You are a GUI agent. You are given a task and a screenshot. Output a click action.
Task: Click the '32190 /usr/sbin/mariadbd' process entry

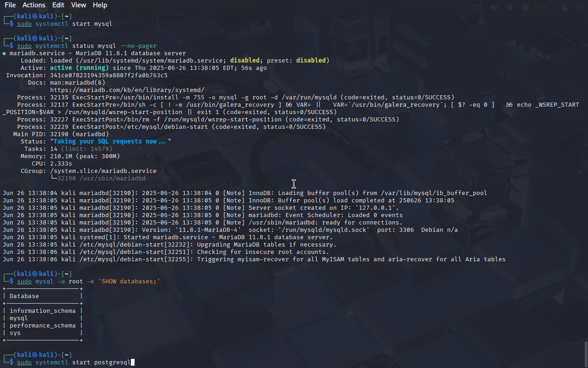pos(102,178)
